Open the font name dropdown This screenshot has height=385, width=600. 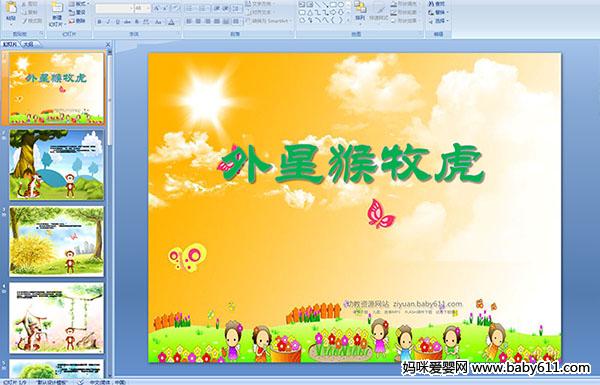tap(114, 8)
